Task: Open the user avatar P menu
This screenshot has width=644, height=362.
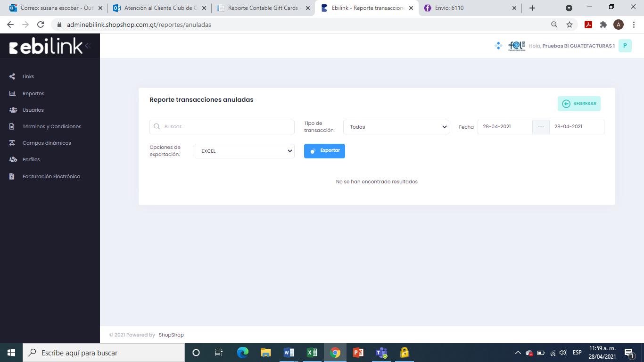Action: point(625,46)
